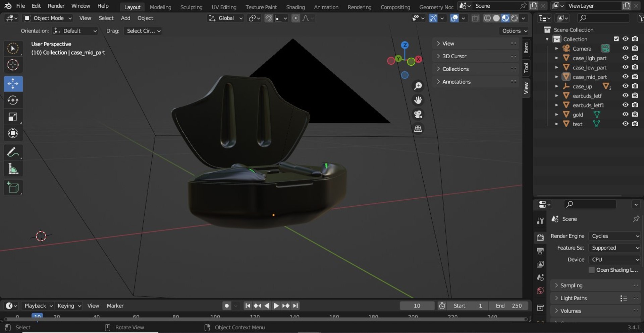Hide case_mid_part in viewport

click(625, 77)
